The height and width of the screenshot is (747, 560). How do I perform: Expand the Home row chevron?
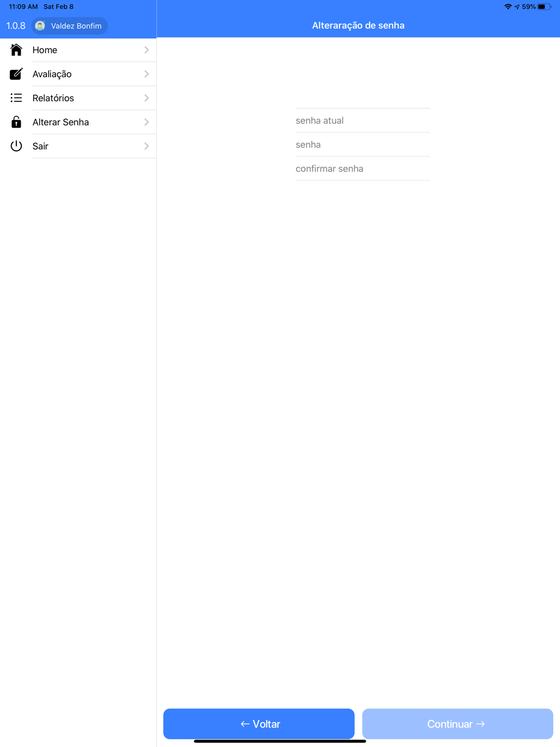click(x=146, y=50)
